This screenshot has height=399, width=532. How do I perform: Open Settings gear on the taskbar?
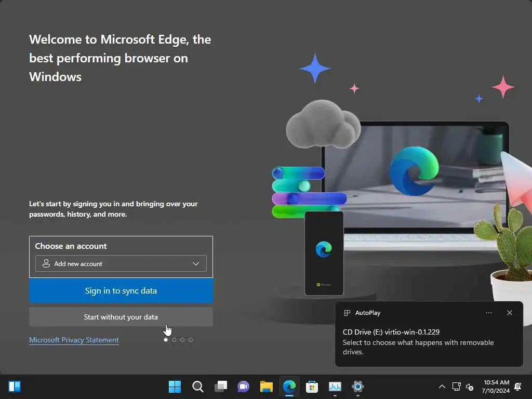(358, 387)
